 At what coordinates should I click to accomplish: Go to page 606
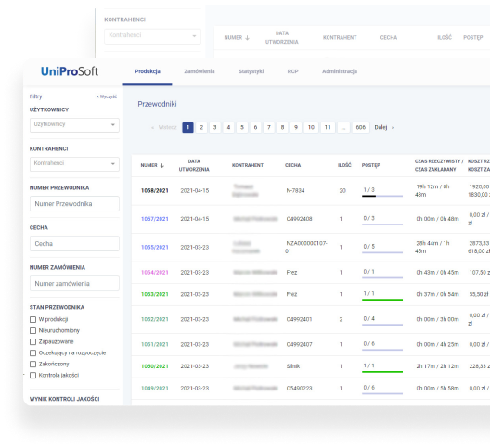click(x=361, y=127)
